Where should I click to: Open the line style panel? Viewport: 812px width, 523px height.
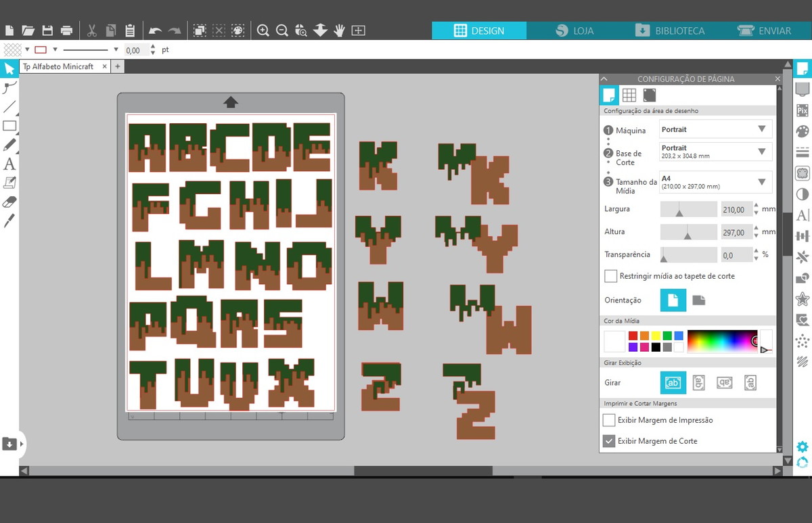(803, 152)
